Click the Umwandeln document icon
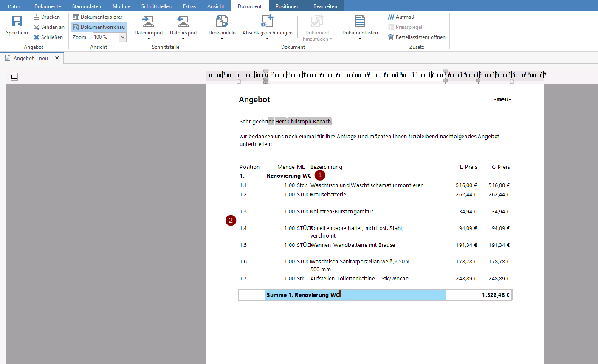This screenshot has width=598, height=364. (x=222, y=21)
